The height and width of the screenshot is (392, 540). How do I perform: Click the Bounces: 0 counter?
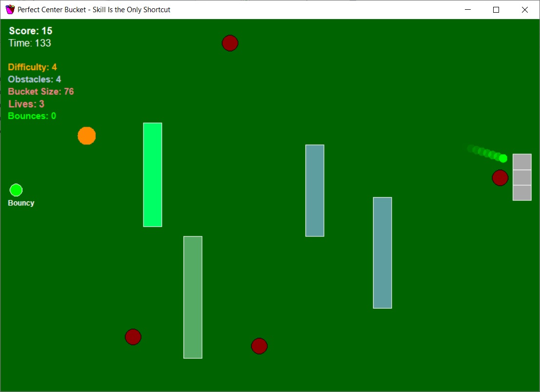(32, 116)
